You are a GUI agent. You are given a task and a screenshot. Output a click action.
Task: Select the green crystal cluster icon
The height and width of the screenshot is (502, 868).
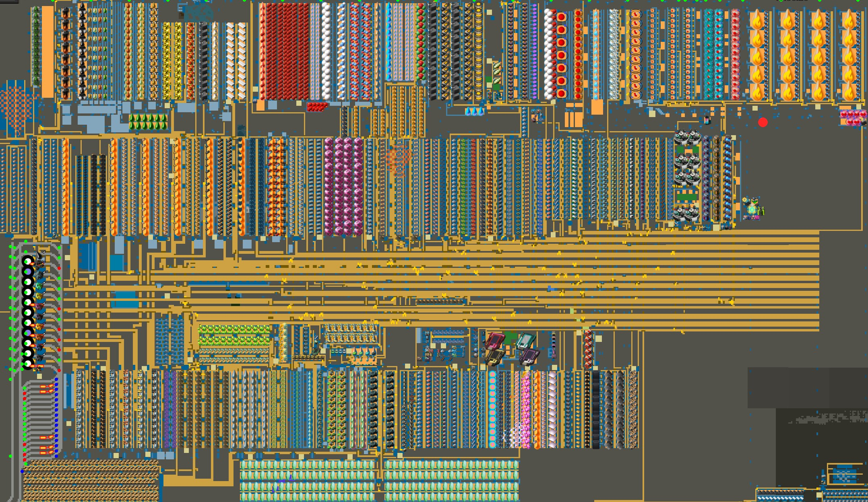point(148,121)
